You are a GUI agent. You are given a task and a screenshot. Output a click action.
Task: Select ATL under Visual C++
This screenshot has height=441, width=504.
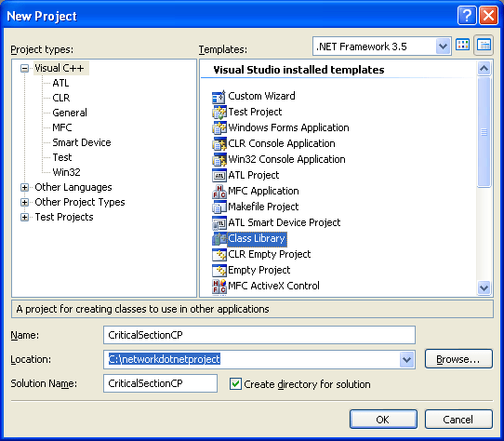60,83
